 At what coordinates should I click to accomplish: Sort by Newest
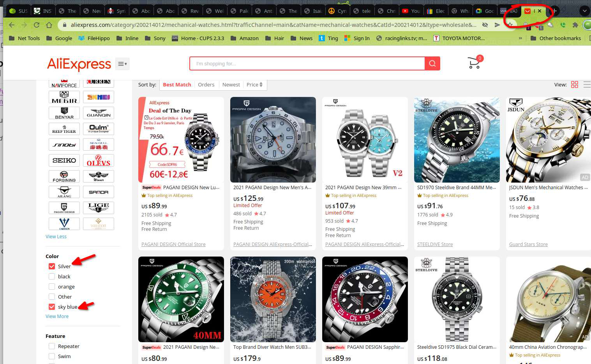[231, 84]
